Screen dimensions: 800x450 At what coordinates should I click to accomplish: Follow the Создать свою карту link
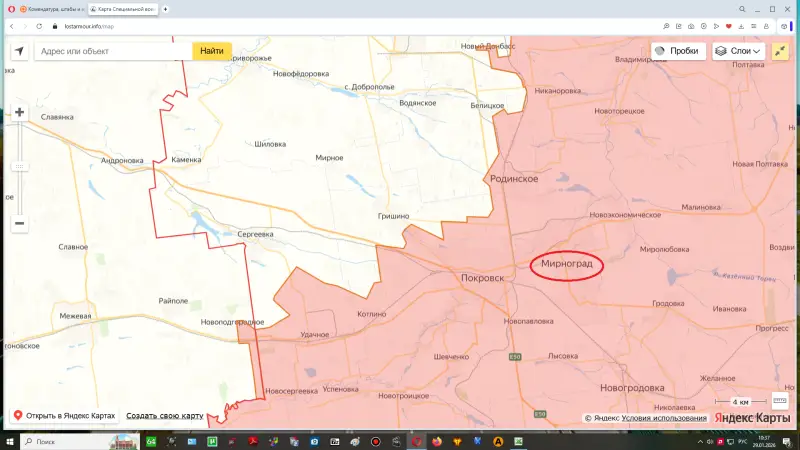coord(164,415)
